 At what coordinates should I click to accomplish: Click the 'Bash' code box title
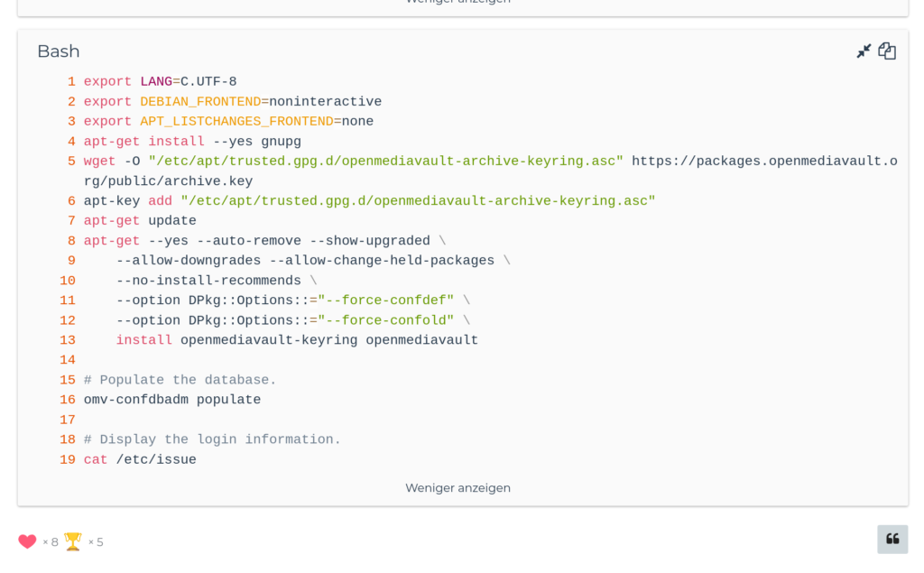click(x=59, y=51)
